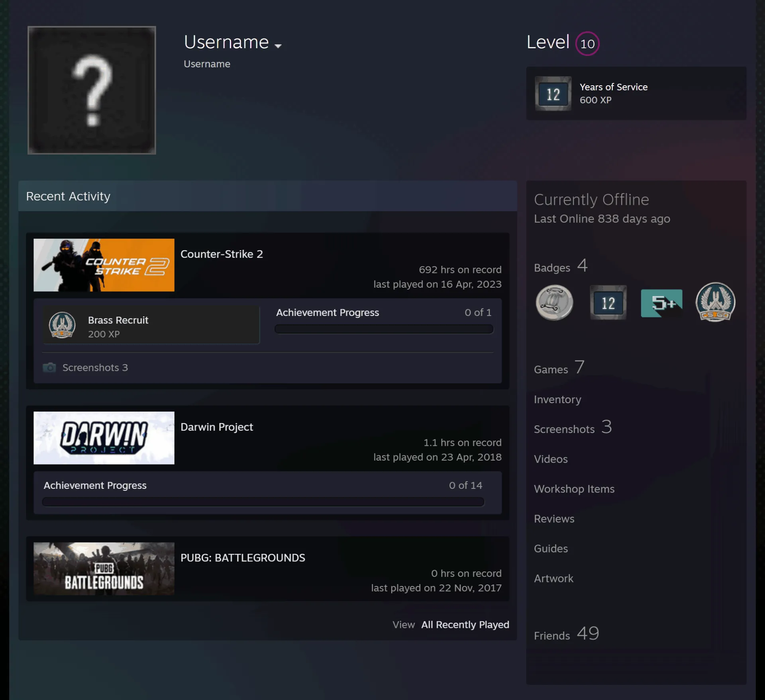The height and width of the screenshot is (700, 765).
Task: Expand the Username dropdown arrow
Action: coord(278,46)
